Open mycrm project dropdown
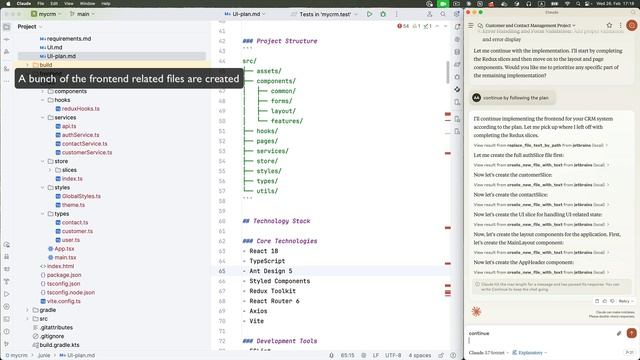640x360 pixels. click(x=47, y=14)
